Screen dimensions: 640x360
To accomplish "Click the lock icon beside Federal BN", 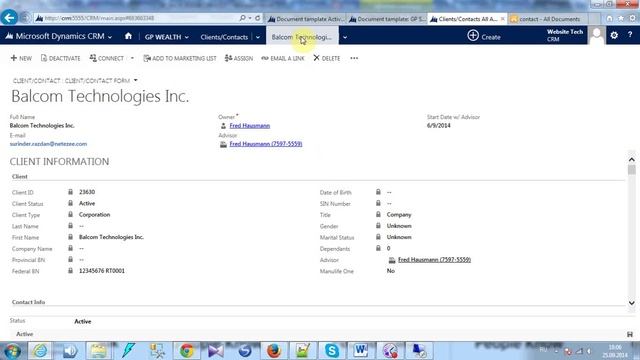I will click(70, 271).
